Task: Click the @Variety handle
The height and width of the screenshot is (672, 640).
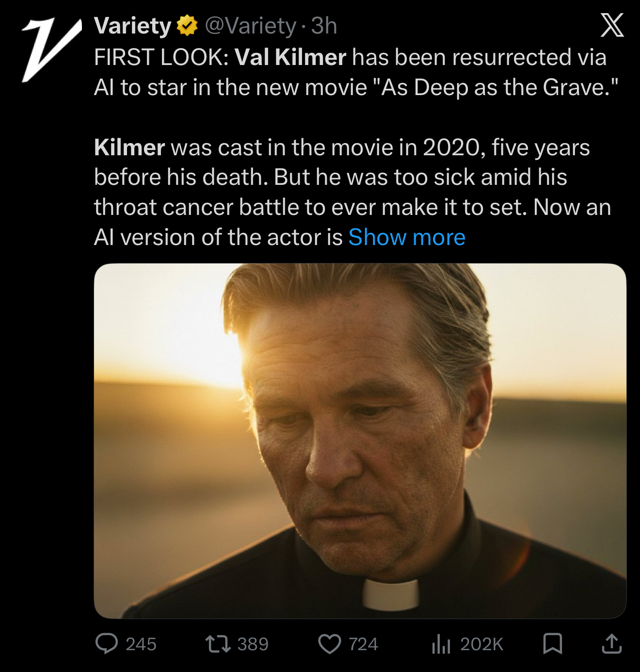Action: [x=251, y=26]
